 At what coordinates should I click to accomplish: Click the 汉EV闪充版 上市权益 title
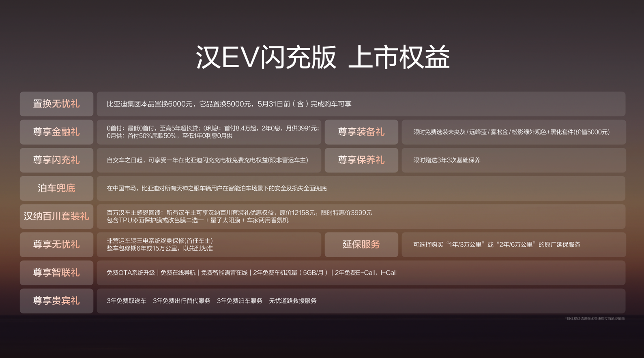(322, 57)
